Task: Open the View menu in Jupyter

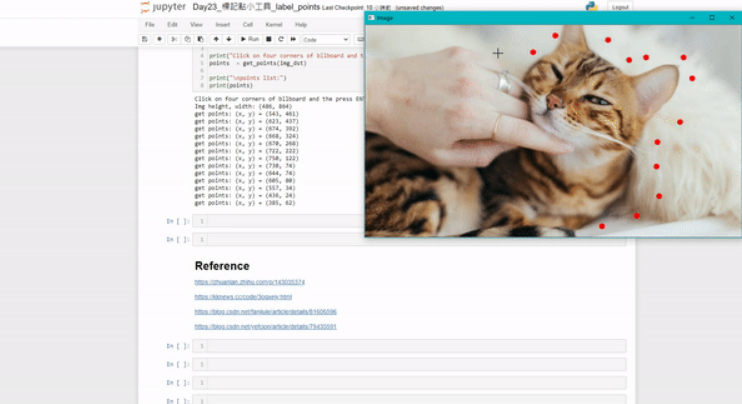Action: (196, 25)
